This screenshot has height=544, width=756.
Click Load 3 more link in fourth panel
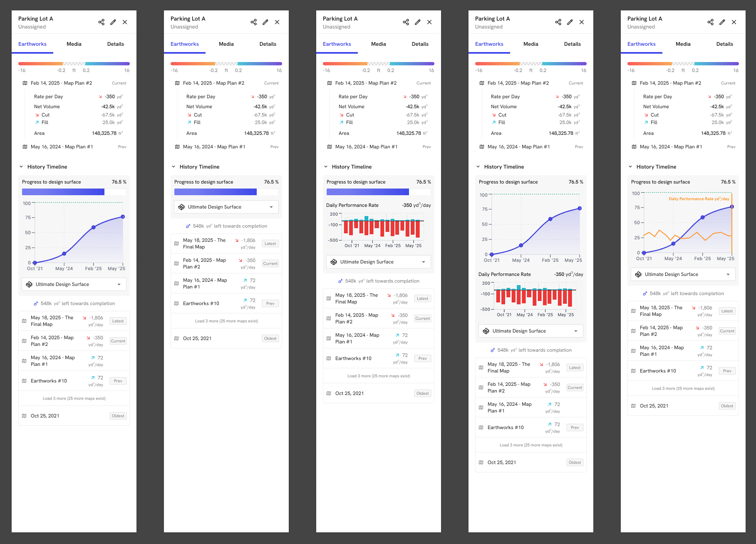pyautogui.click(x=531, y=445)
